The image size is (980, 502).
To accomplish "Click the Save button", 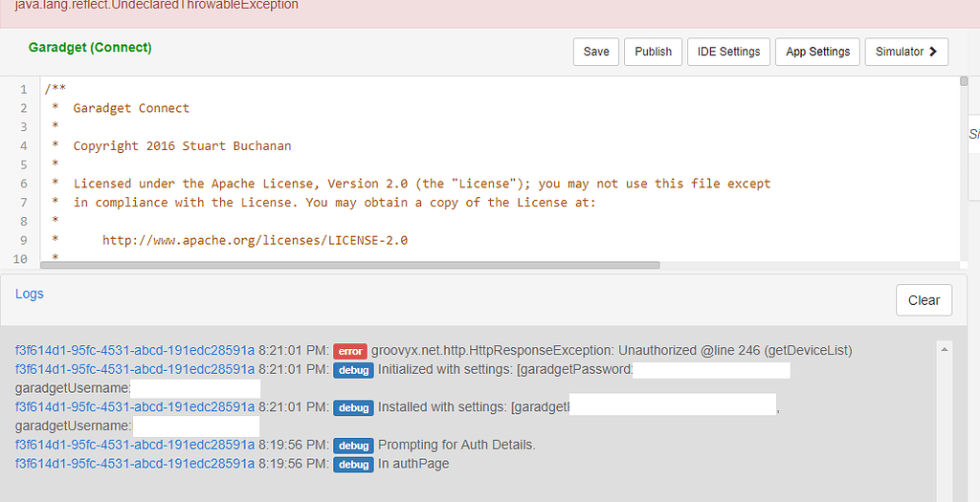I will (x=595, y=52).
